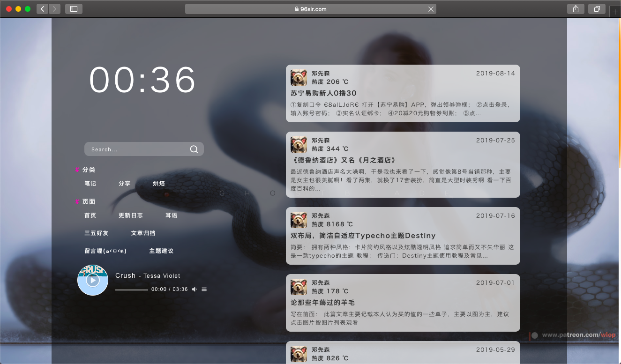Click the lock icon in the address bar
Screen dimensions: 621x364
[x=296, y=8]
